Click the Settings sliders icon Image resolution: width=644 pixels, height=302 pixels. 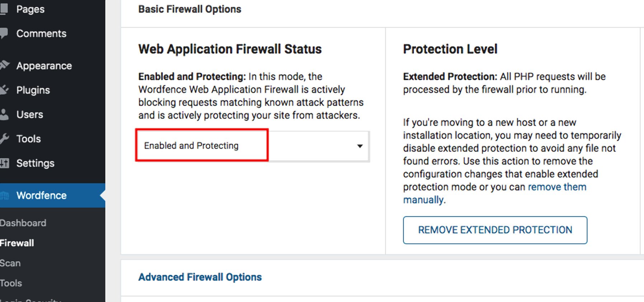tap(4, 163)
